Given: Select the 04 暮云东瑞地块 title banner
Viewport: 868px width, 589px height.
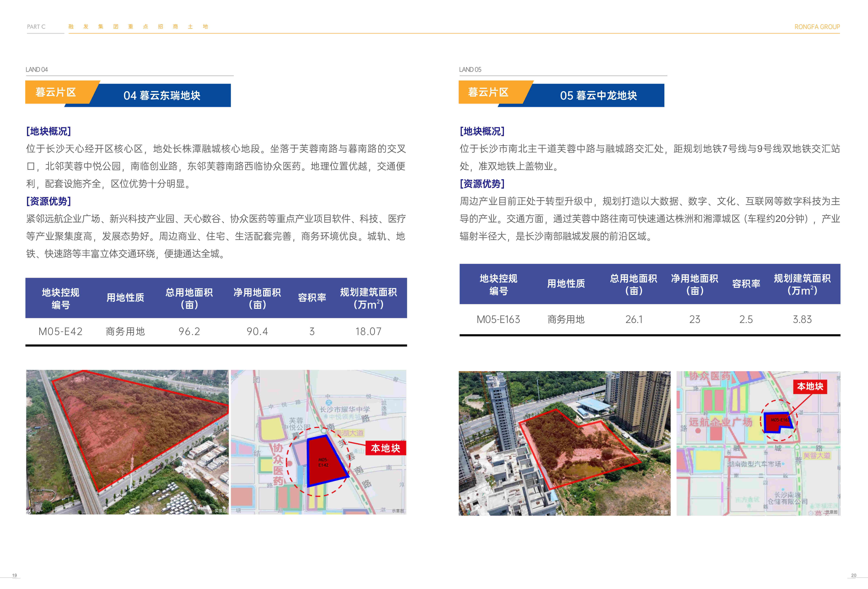Looking at the screenshot, I should 162,96.
